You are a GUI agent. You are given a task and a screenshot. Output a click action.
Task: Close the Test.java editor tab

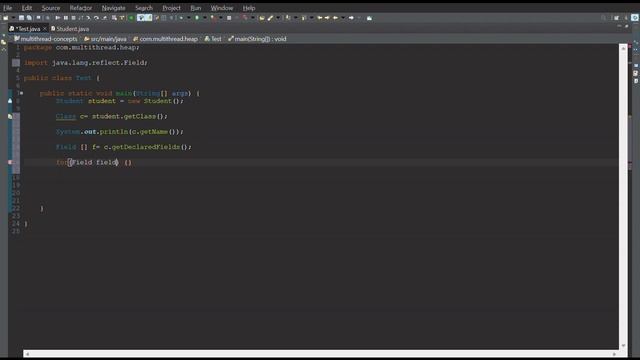[45, 29]
